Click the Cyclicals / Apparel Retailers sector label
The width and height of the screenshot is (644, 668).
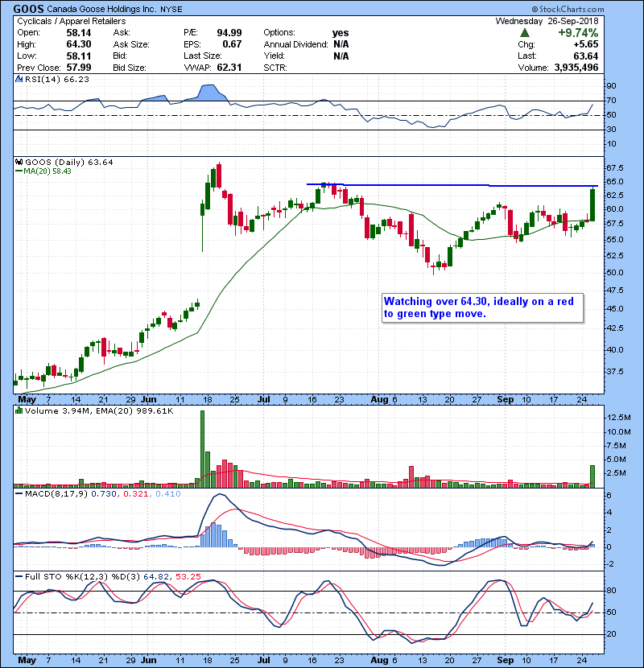point(71,21)
